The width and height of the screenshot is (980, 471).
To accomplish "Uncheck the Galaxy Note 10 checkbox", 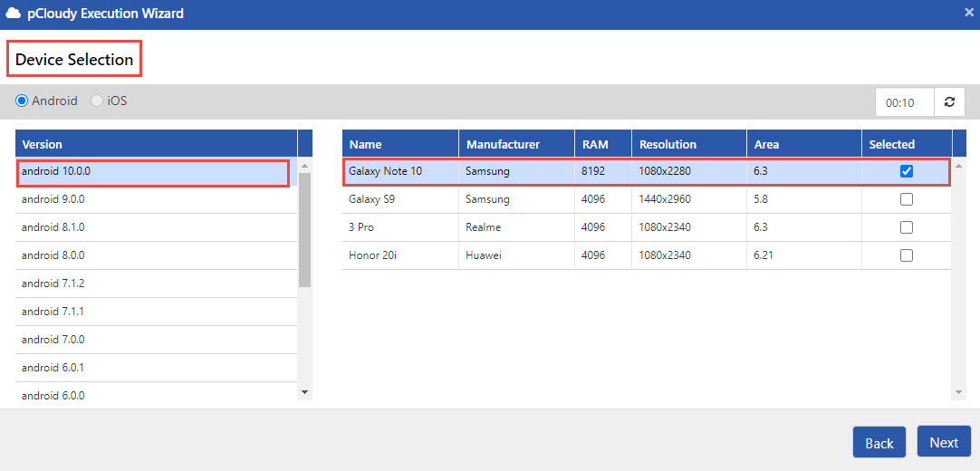I will (907, 171).
